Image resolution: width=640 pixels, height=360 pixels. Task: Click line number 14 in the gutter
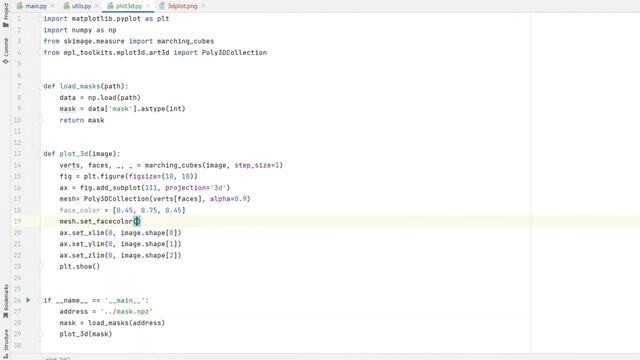(x=18, y=165)
